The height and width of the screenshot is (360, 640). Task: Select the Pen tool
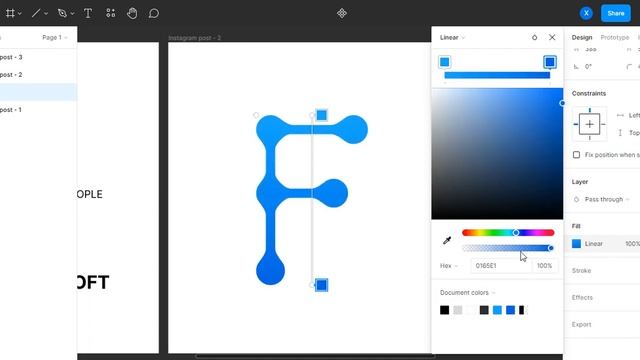click(x=62, y=13)
